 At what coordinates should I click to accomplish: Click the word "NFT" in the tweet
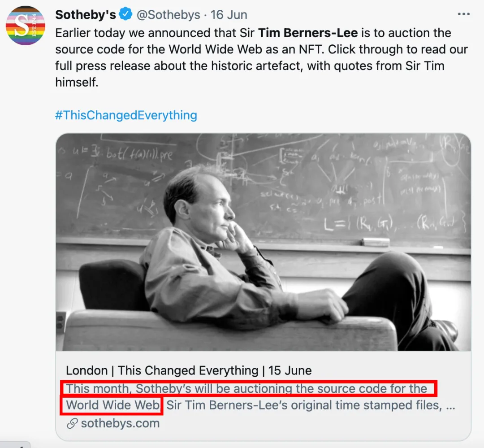tap(311, 49)
